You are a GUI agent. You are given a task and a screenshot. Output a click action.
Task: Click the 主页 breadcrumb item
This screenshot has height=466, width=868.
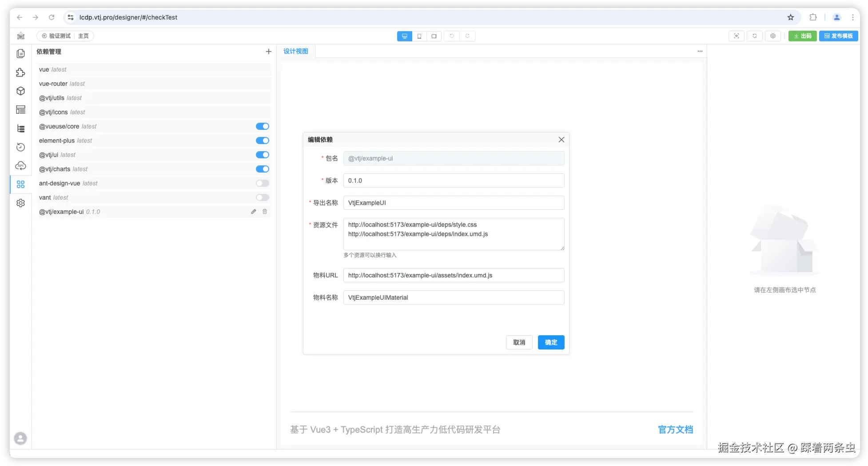(x=84, y=36)
